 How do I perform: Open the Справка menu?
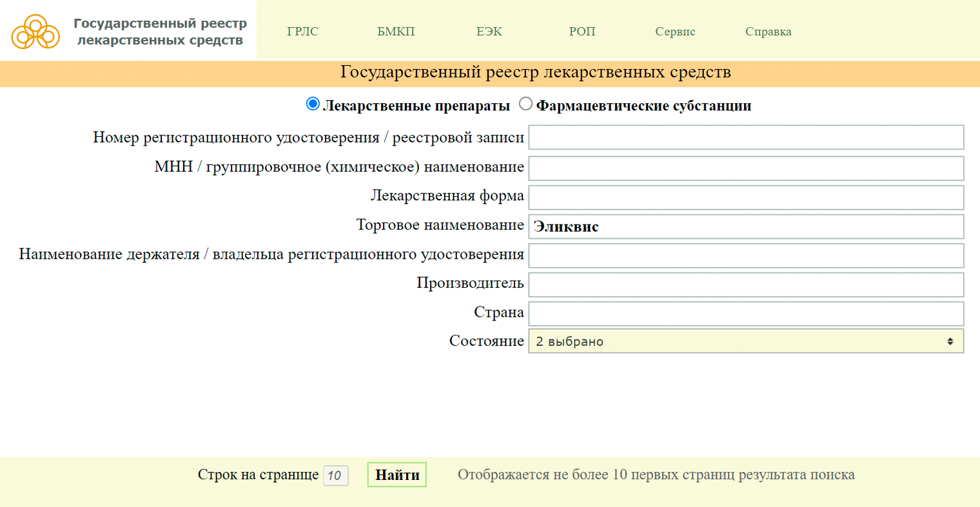768,32
